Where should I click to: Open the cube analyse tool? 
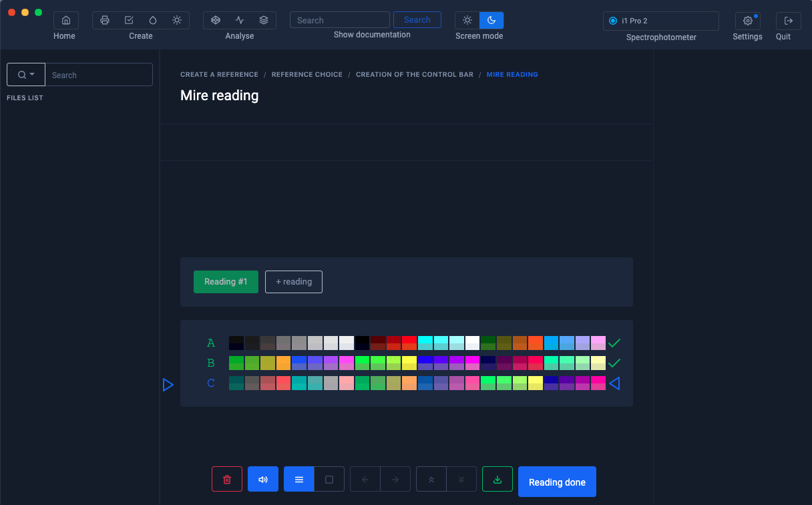coord(216,21)
